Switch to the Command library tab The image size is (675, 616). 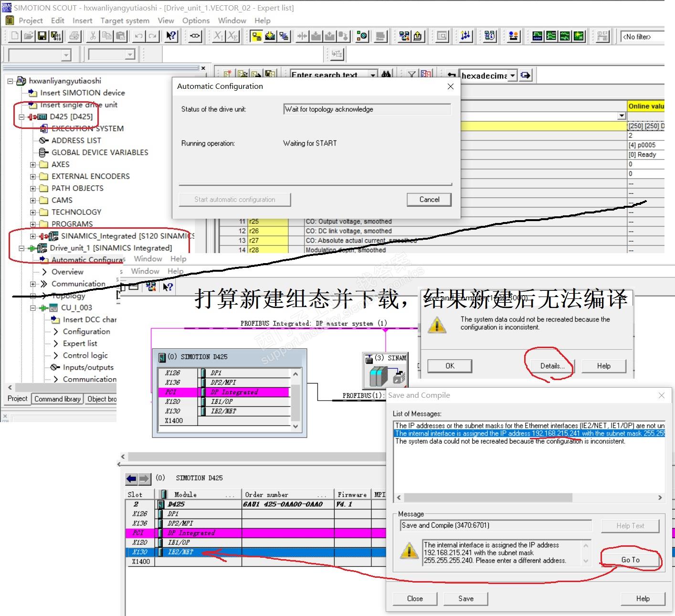pyautogui.click(x=57, y=399)
